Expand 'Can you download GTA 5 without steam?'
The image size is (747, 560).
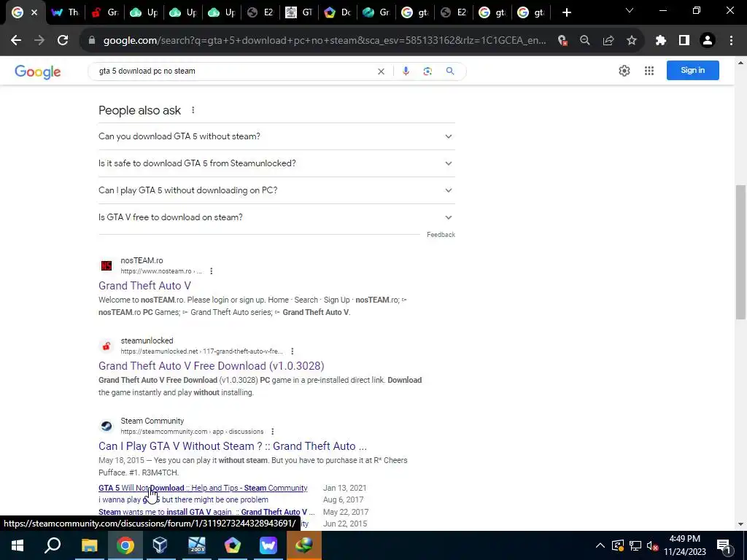pyautogui.click(x=276, y=136)
